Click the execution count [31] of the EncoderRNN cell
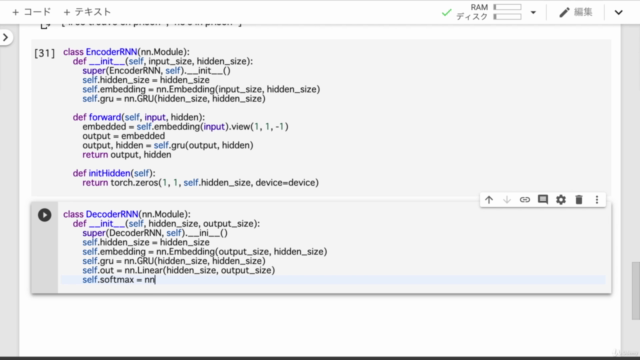 pyautogui.click(x=44, y=53)
